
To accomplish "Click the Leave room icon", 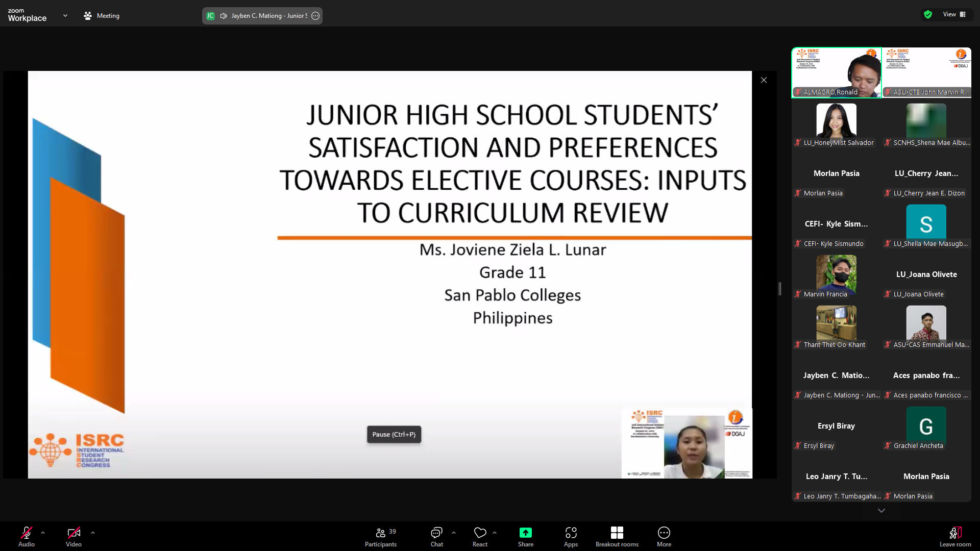I will pyautogui.click(x=955, y=533).
